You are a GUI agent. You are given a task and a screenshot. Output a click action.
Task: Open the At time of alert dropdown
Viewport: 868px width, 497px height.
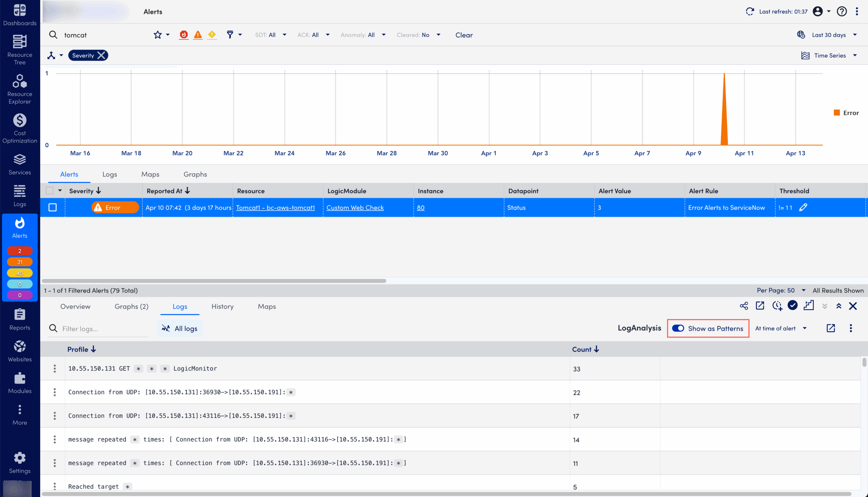pyautogui.click(x=781, y=328)
